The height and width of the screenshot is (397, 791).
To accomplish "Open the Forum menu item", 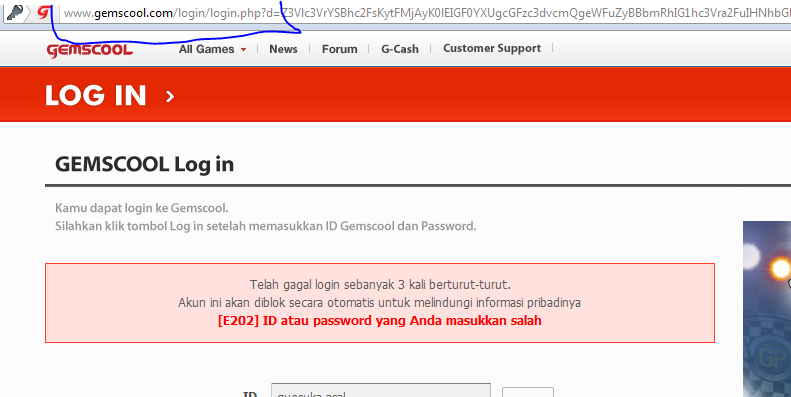I will tap(340, 49).
